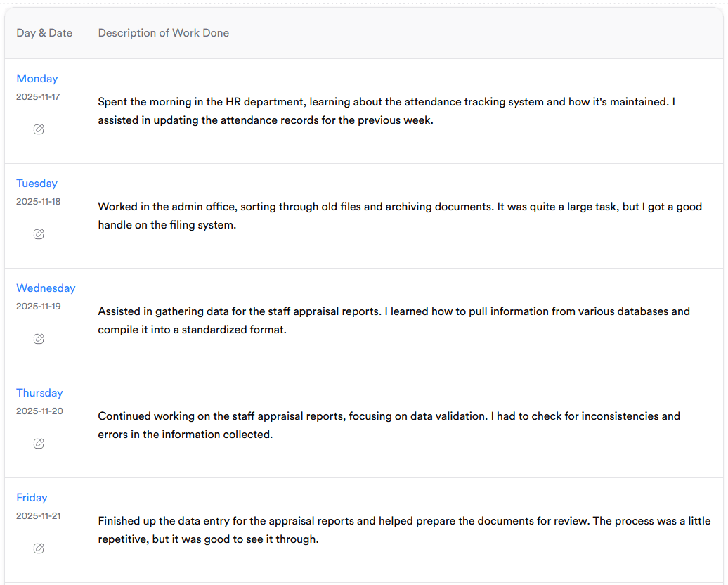Click the edit icon below Thursday's date
The width and height of the screenshot is (728, 585).
click(39, 444)
